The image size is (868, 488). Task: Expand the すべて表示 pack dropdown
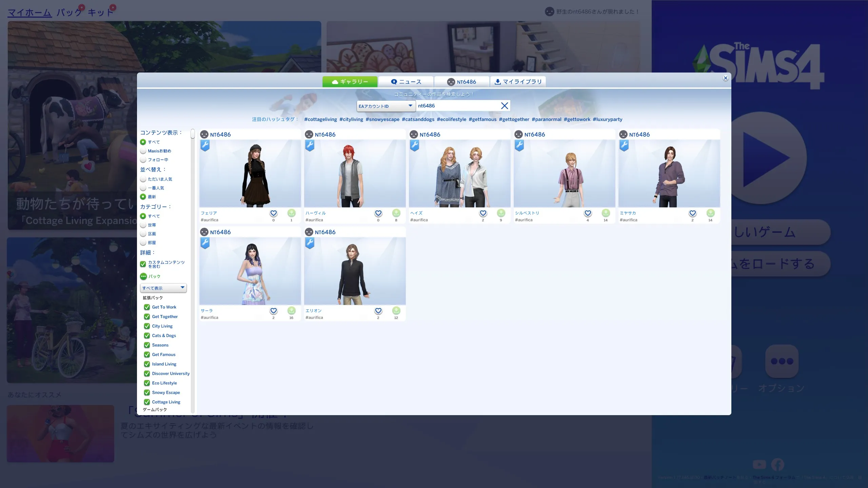163,288
